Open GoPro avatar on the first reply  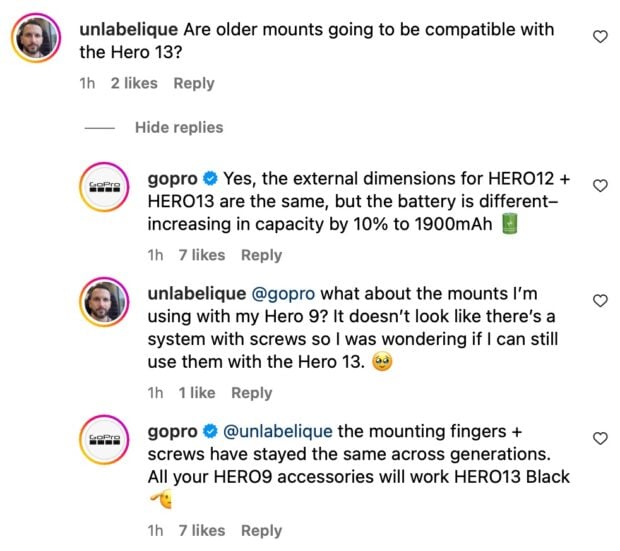[105, 187]
